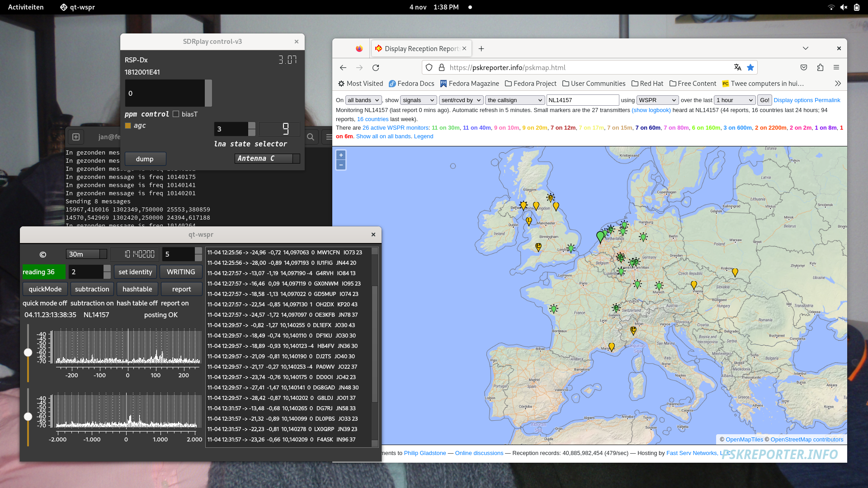Click the Firefox reload page icon

pyautogui.click(x=376, y=68)
